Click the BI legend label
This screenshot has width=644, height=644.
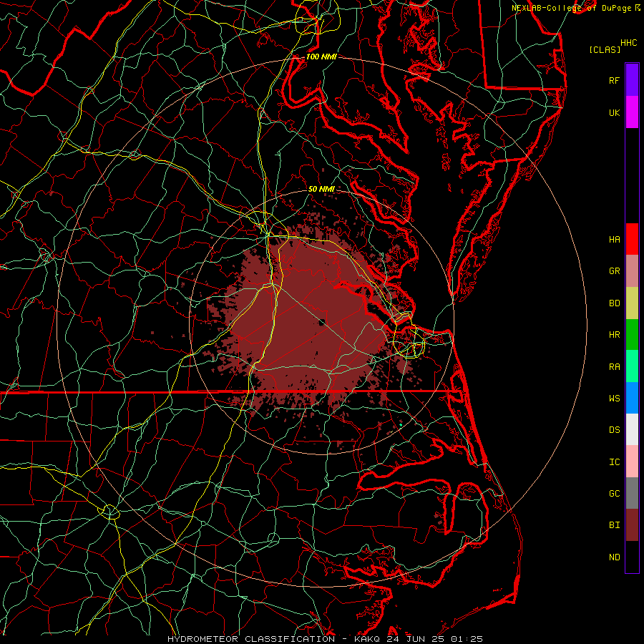tap(614, 525)
